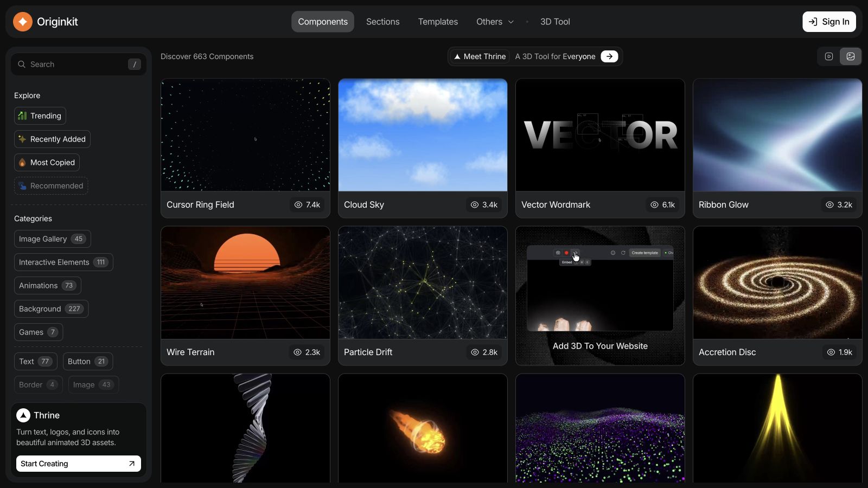The image size is (868, 488).
Task: Open the Particle Drift component thumbnail
Action: click(423, 282)
